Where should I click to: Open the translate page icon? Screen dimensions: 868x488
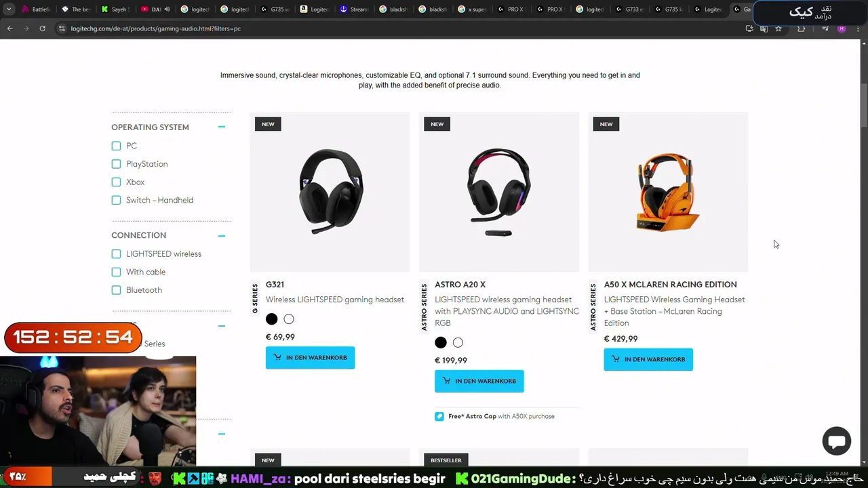(764, 28)
